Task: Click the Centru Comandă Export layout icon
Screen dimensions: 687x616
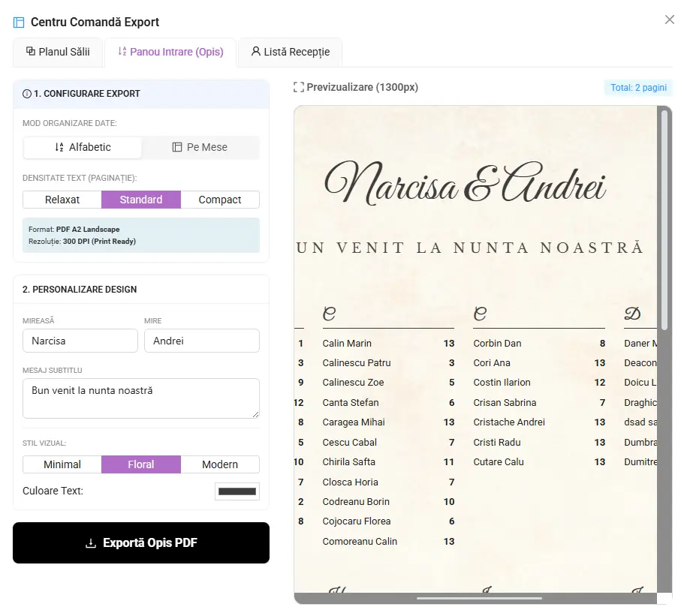Action: (x=19, y=23)
